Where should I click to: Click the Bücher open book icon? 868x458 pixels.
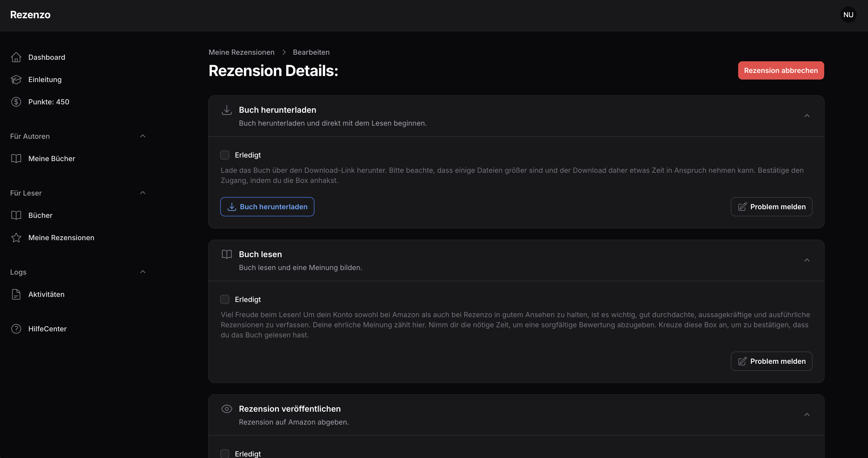point(16,215)
